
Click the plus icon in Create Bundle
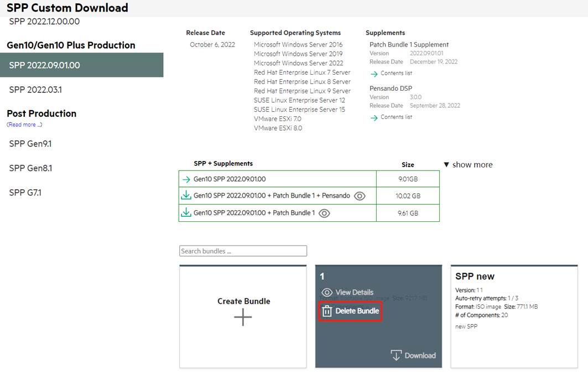point(243,317)
